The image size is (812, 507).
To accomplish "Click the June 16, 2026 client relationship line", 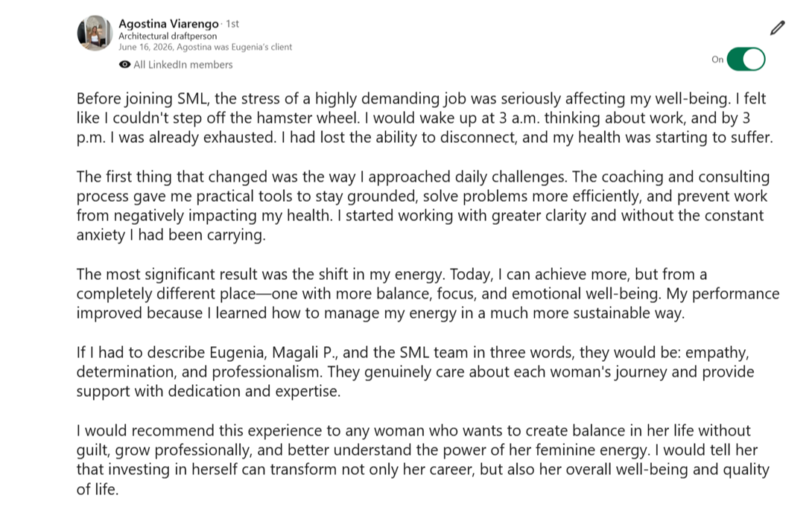I will pyautogui.click(x=205, y=47).
